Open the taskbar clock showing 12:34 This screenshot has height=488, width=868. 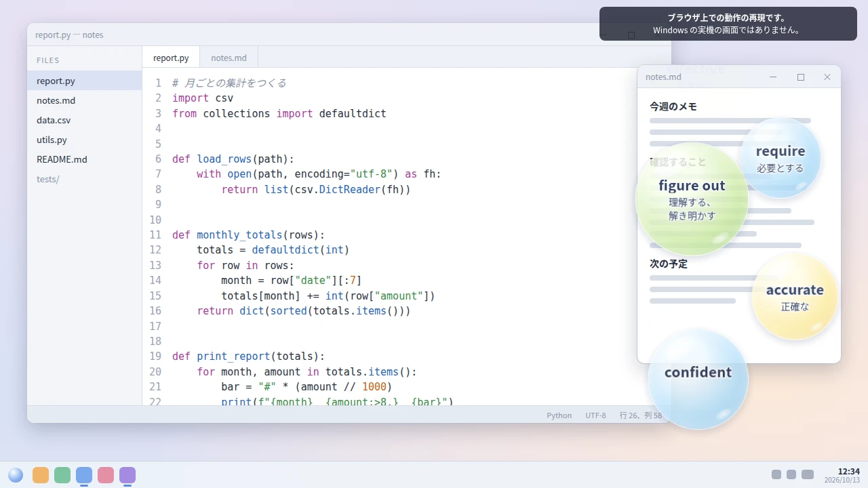pos(842,475)
